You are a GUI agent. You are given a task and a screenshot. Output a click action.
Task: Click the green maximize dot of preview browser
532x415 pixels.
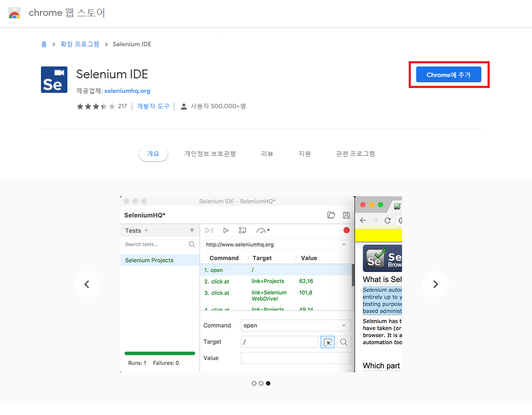(381, 205)
